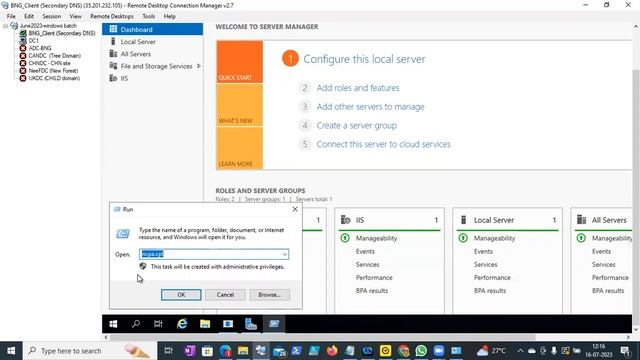
Task: Open the Help menu
Action: pyautogui.click(x=169, y=16)
